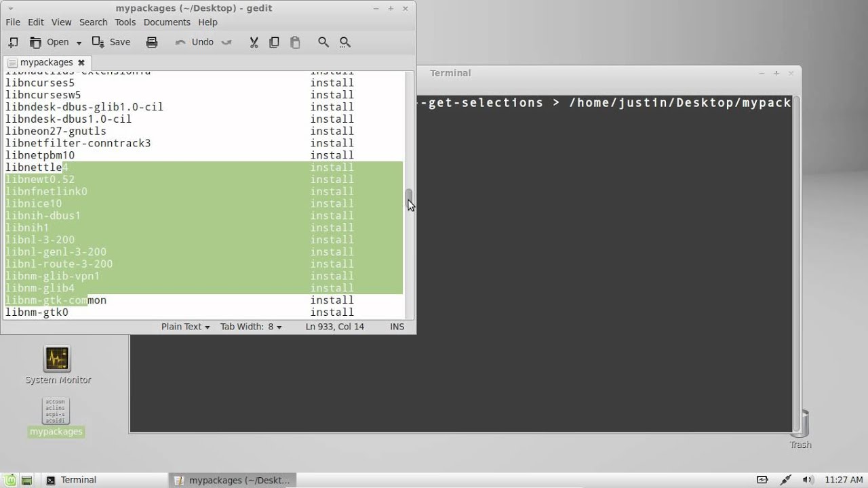The height and width of the screenshot is (488, 868).
Task: Click the libncursesw5 line
Action: tap(203, 95)
